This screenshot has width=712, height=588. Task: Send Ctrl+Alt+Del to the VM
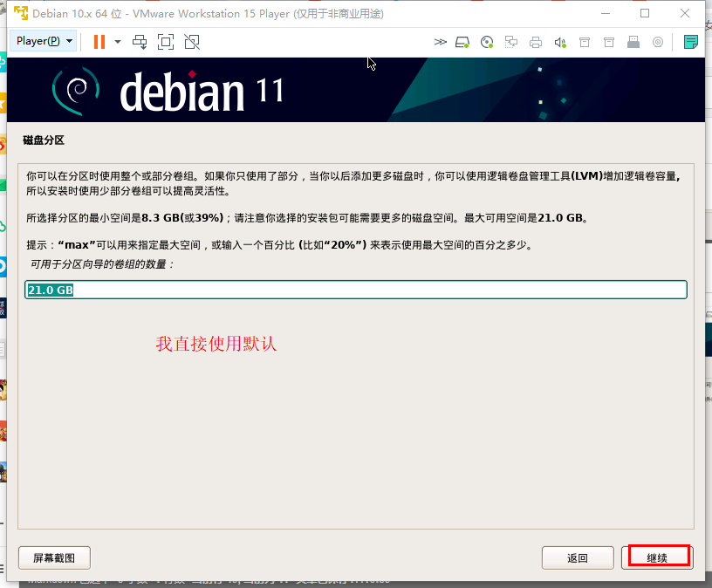tap(140, 42)
